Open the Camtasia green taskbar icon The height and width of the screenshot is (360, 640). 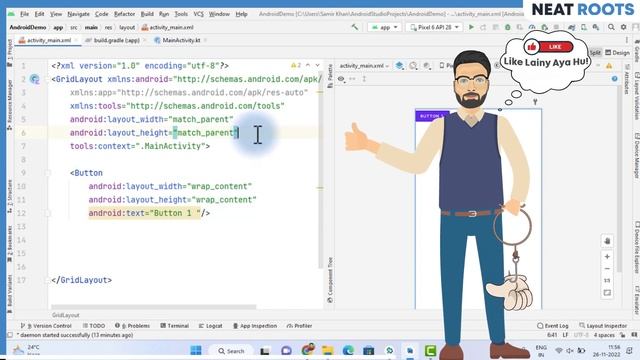pyautogui.click(x=430, y=350)
